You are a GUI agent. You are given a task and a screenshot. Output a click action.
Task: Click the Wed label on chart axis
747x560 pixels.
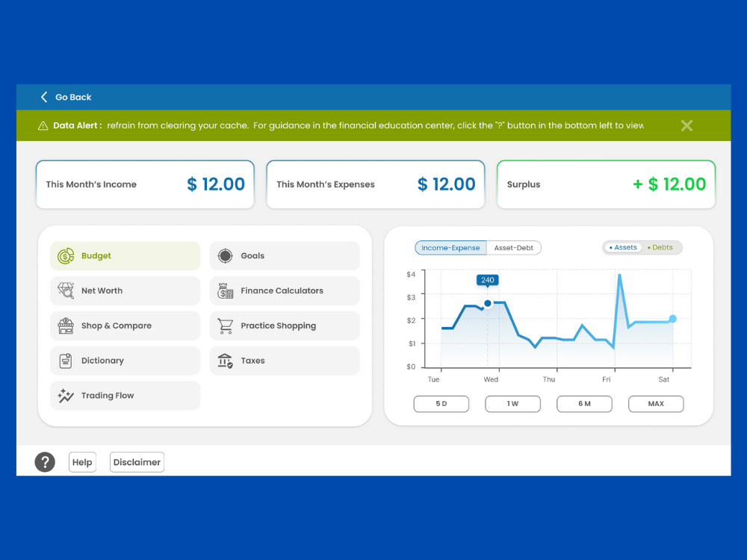(491, 379)
